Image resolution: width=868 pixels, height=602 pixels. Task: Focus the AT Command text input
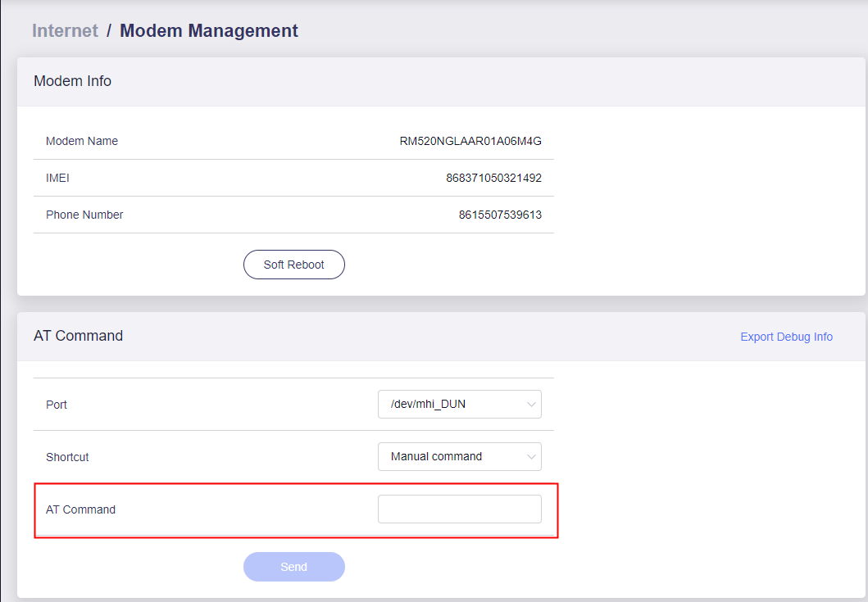(459, 509)
